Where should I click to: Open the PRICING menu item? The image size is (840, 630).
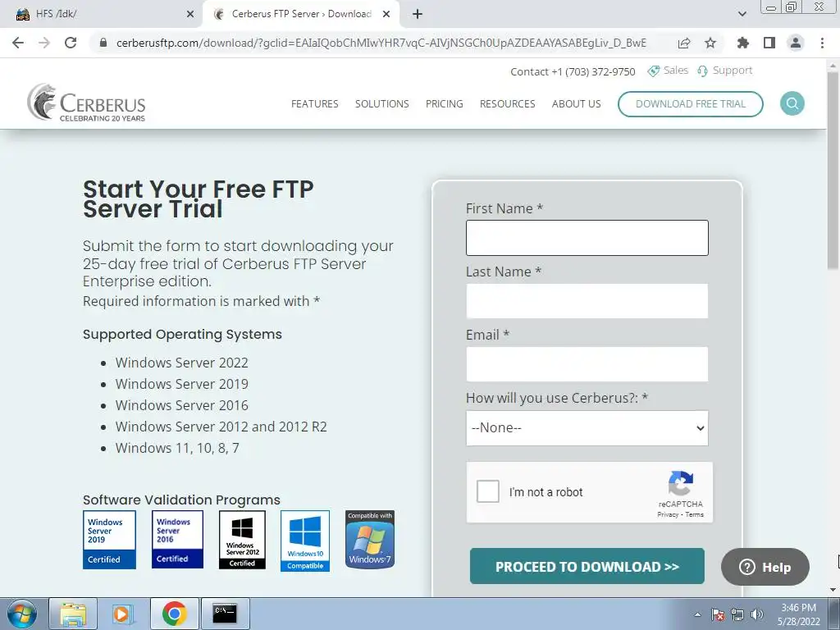(x=444, y=104)
